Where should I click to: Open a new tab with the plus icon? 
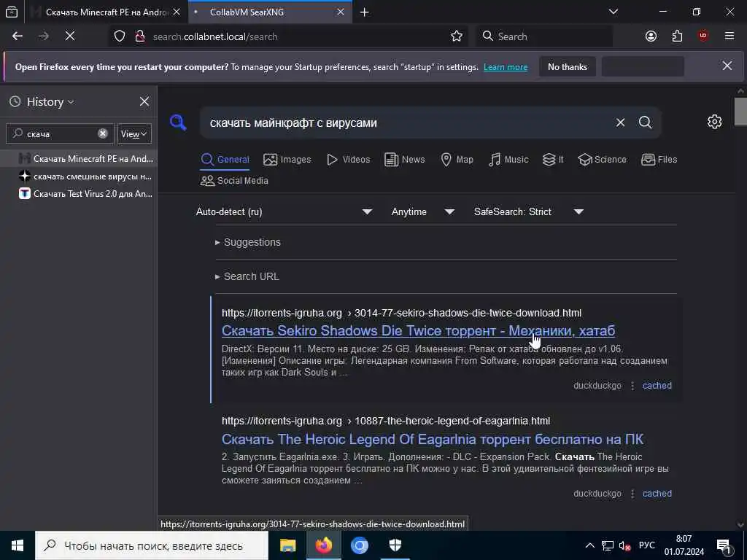pyautogui.click(x=365, y=12)
